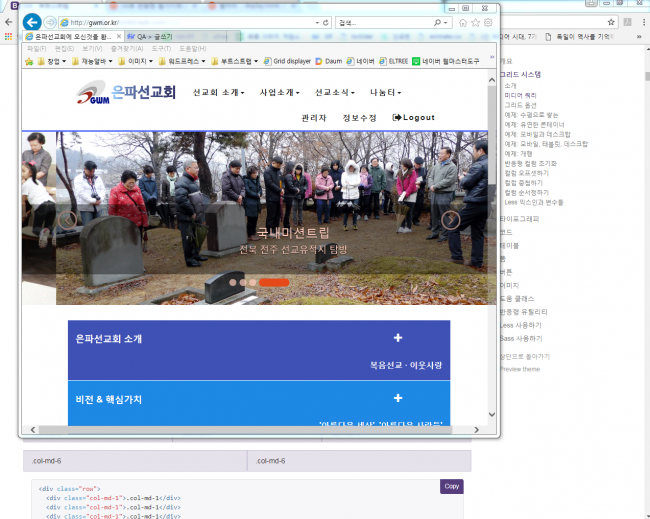This screenshot has height=519, width=650.
Task: Open the IE address bar history dropdown
Action: click(x=317, y=23)
